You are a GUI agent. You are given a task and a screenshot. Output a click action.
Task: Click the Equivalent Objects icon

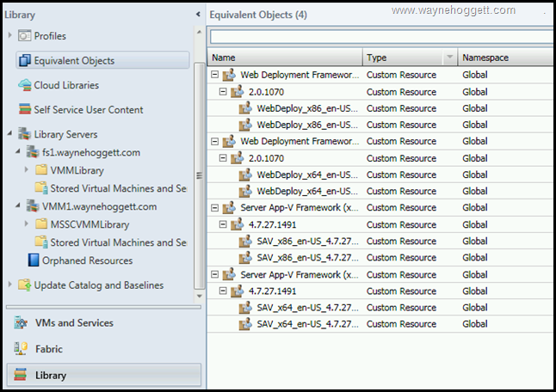tap(24, 61)
